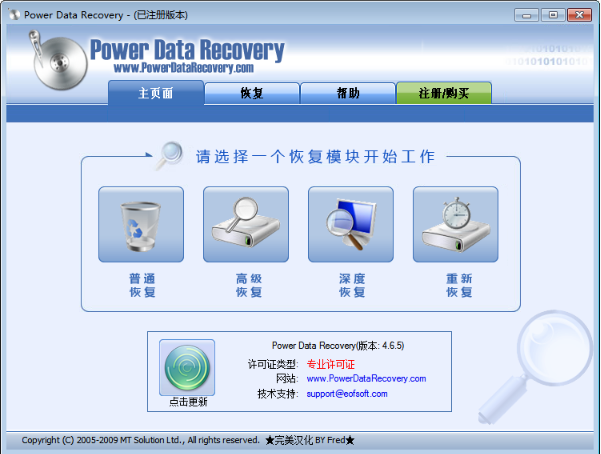Minimize the Power Data Recovery window
601x454 pixels.
526,15
